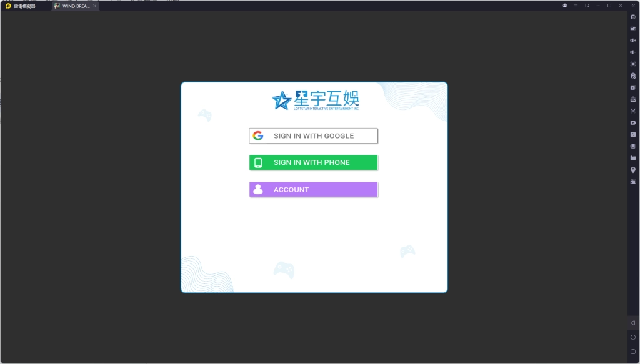Open the location pin tool

click(x=633, y=170)
